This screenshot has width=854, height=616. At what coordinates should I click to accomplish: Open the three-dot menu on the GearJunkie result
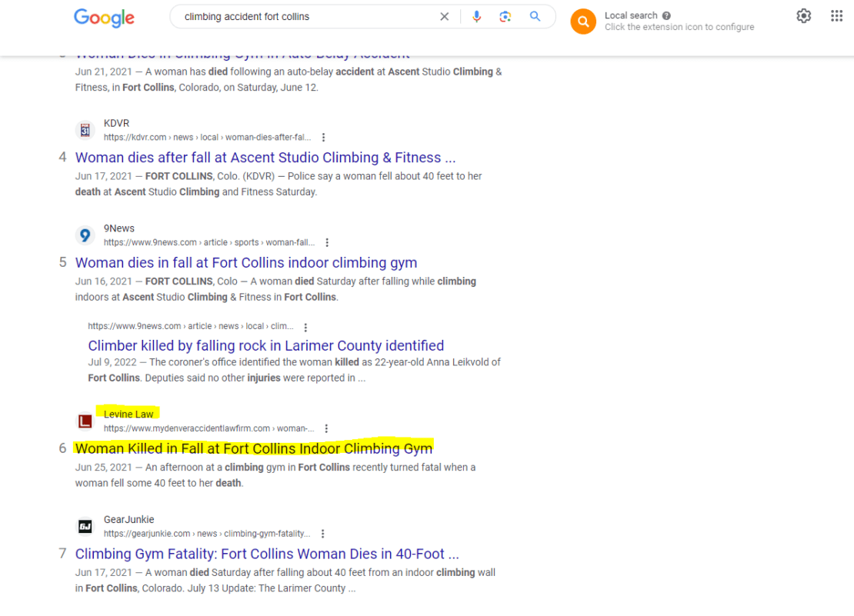(x=322, y=533)
